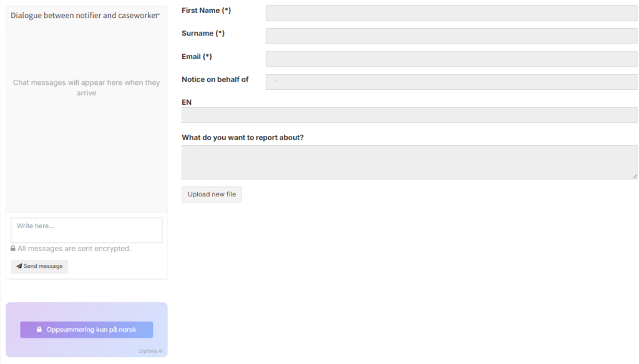
Task: Click into the First Name field
Action: point(451,13)
